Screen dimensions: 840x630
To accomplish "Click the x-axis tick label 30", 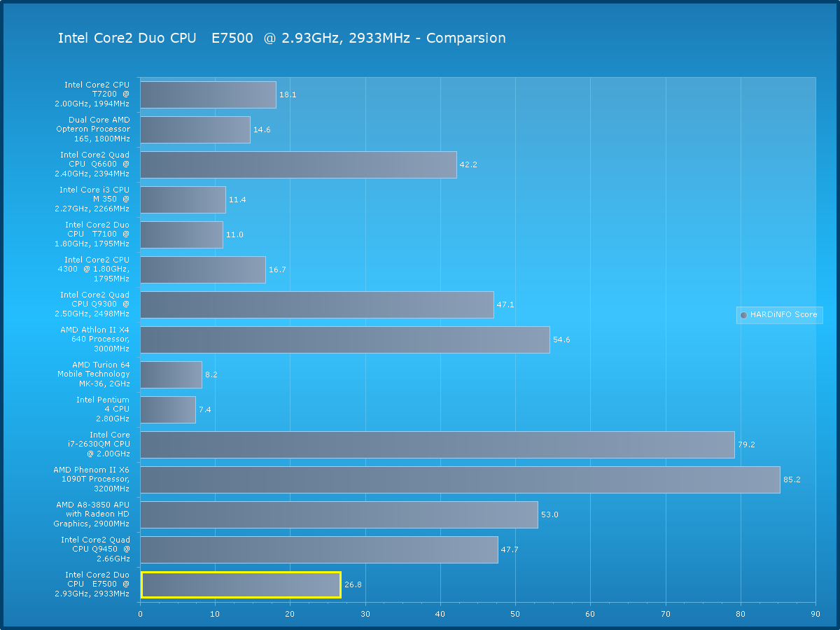I will click(365, 614).
